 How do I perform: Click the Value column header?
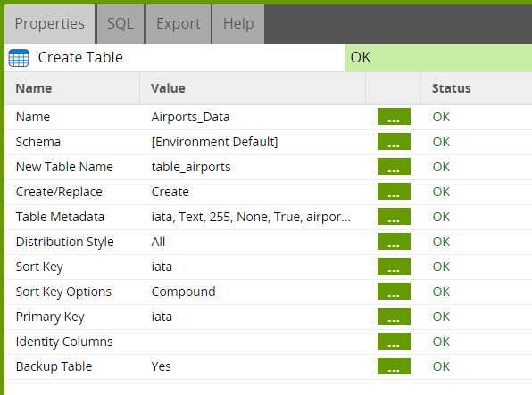pyautogui.click(x=168, y=88)
